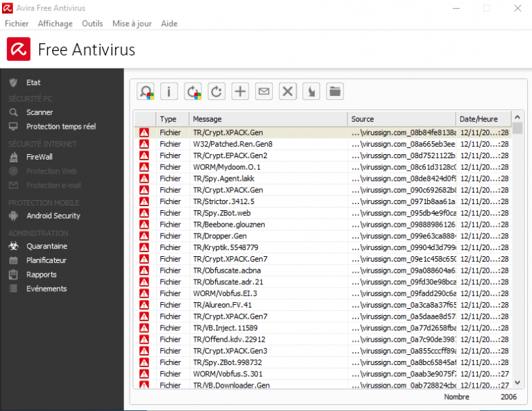Click the add file plus icon
This screenshot has height=411, width=532.
coord(240,92)
